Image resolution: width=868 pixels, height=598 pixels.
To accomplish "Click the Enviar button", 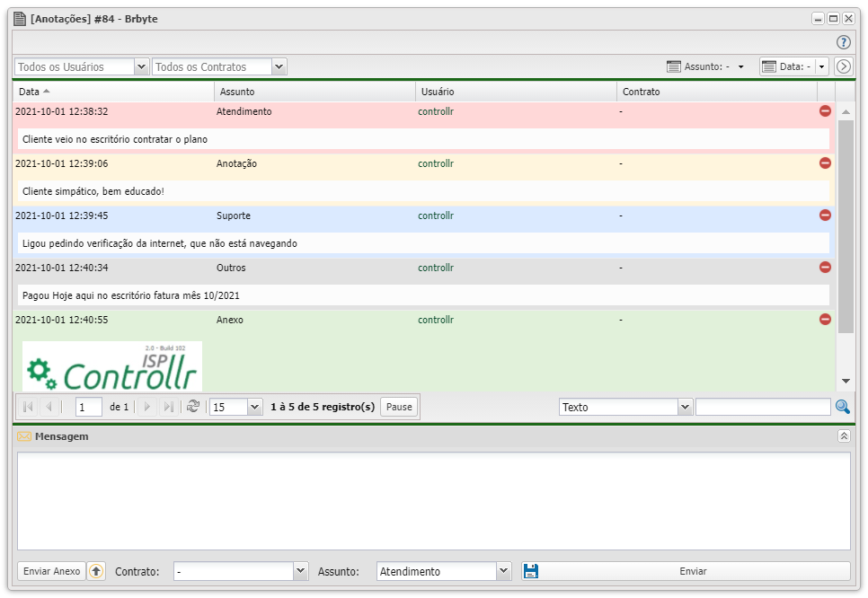I will (x=692, y=571).
